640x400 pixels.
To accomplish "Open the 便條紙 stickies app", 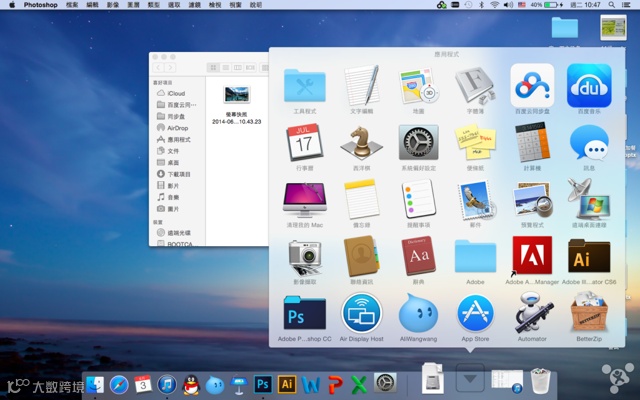I will pyautogui.click(x=475, y=142).
